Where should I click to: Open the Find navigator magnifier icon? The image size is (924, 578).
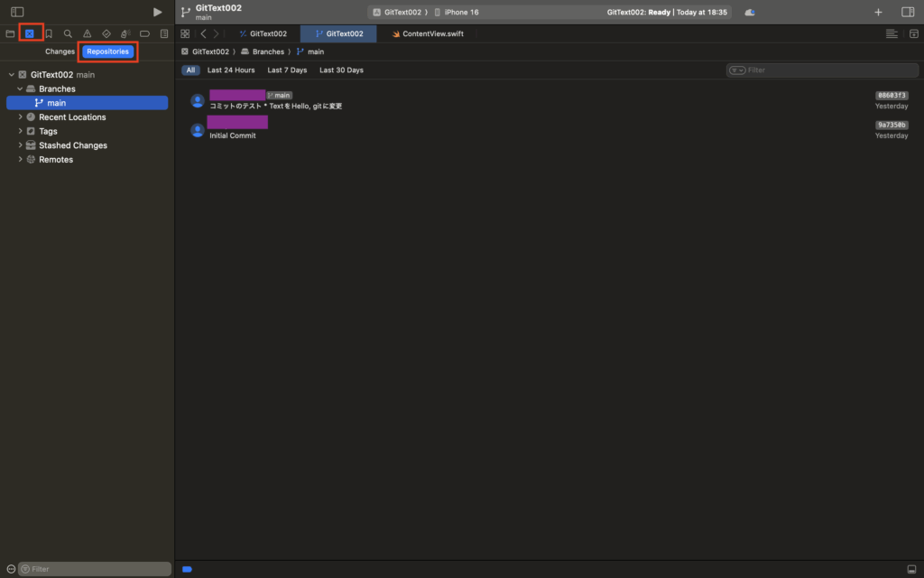pyautogui.click(x=68, y=33)
